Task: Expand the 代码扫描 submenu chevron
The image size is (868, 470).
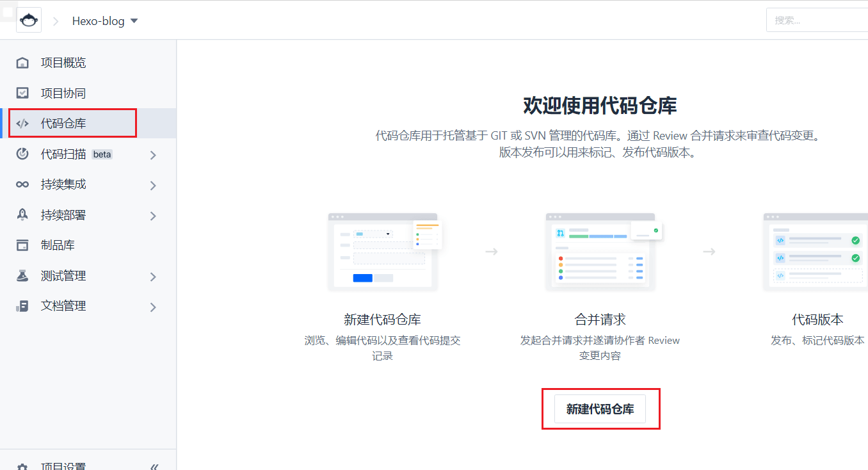Action: coord(153,155)
